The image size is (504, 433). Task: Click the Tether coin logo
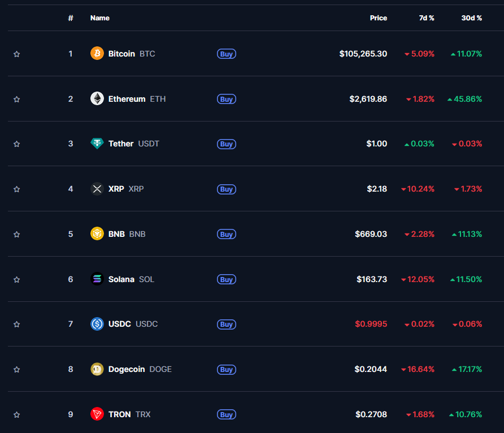click(97, 144)
